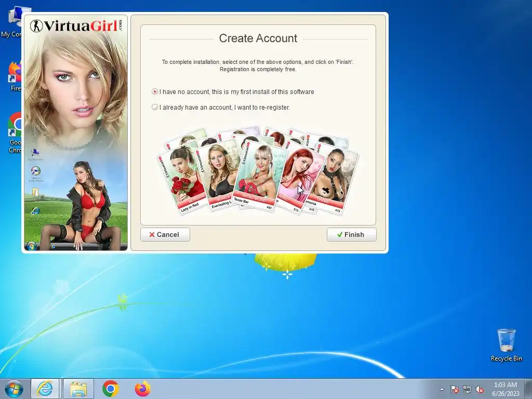532x399 pixels.
Task: Open the clock showing 1:03 AM
Action: (506, 389)
